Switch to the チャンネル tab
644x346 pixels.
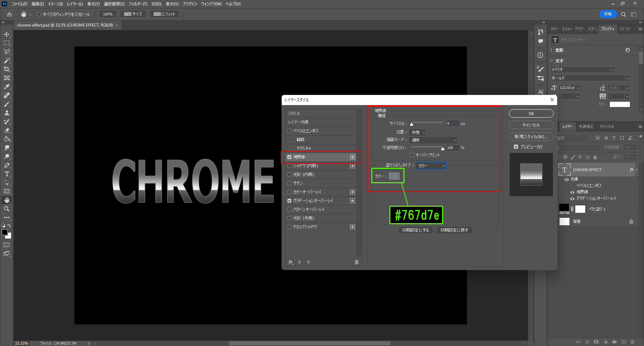pos(606,127)
